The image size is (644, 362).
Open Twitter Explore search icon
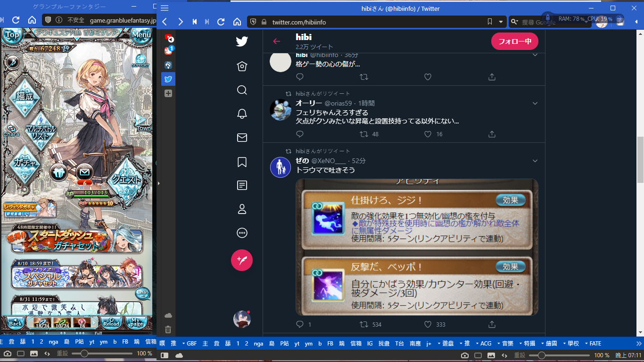tap(242, 90)
